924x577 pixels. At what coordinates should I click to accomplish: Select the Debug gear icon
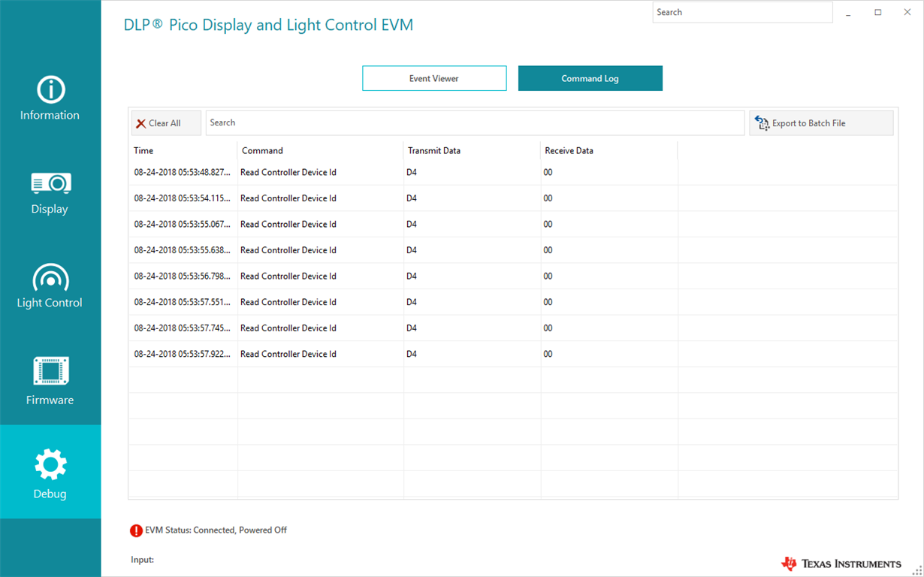pyautogui.click(x=50, y=464)
